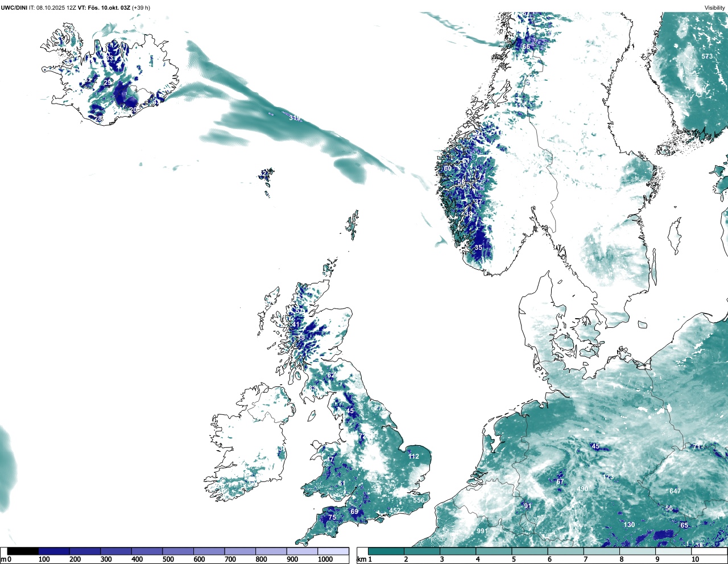Click the '69' value in southern England

(354, 512)
